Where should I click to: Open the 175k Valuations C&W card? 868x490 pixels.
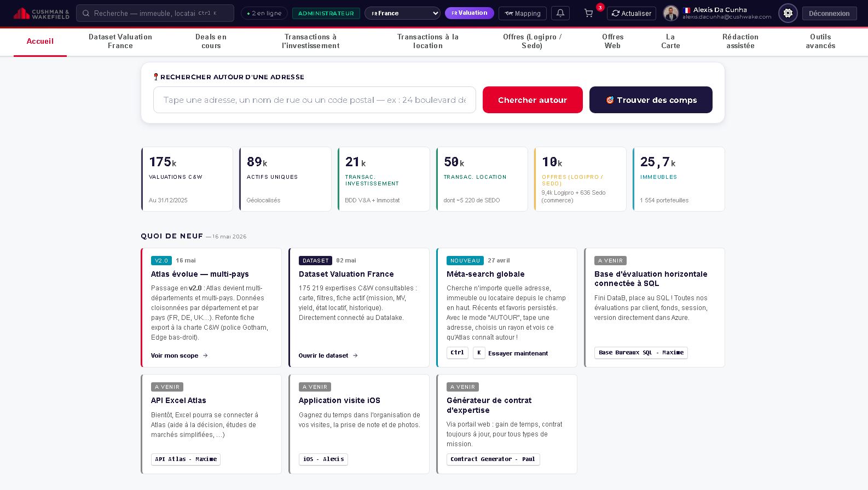click(187, 179)
